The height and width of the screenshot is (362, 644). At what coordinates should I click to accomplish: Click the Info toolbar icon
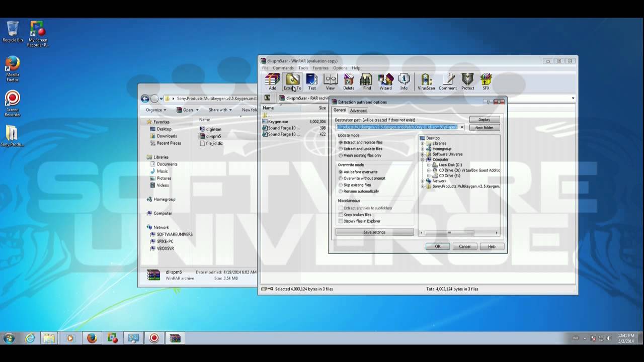[x=404, y=81]
